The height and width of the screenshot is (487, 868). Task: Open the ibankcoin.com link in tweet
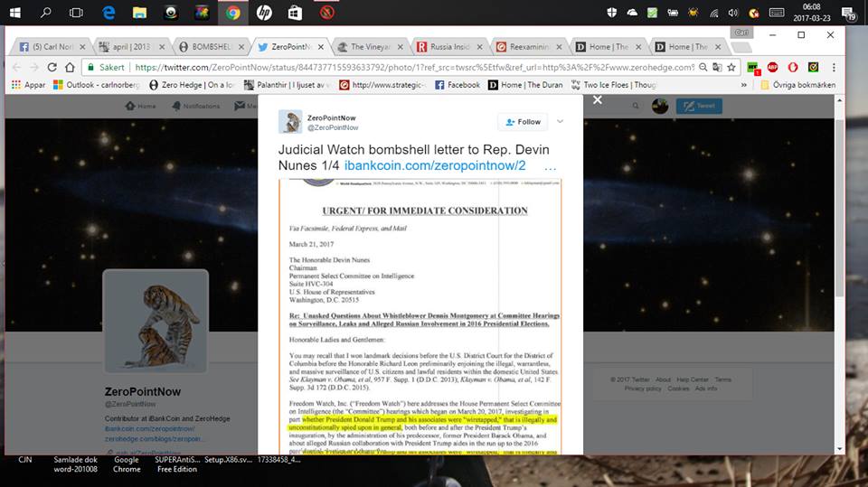click(434, 166)
